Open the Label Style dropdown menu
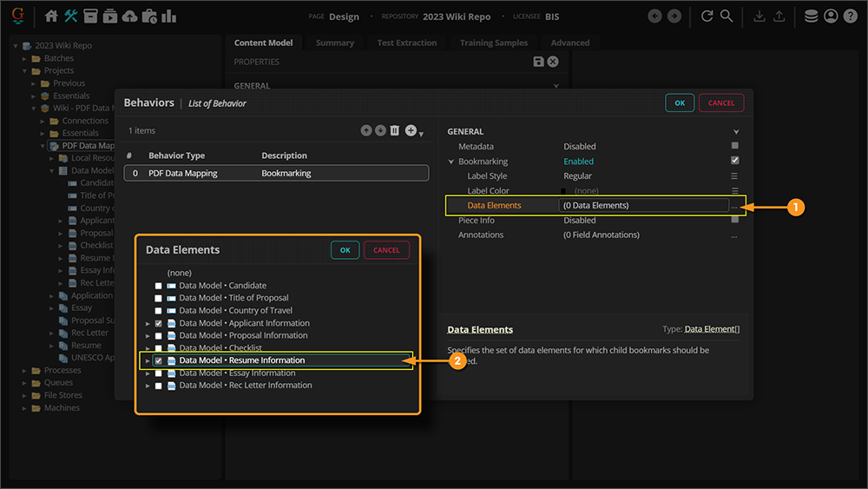Viewport: 868px width, 489px height. pos(735,176)
